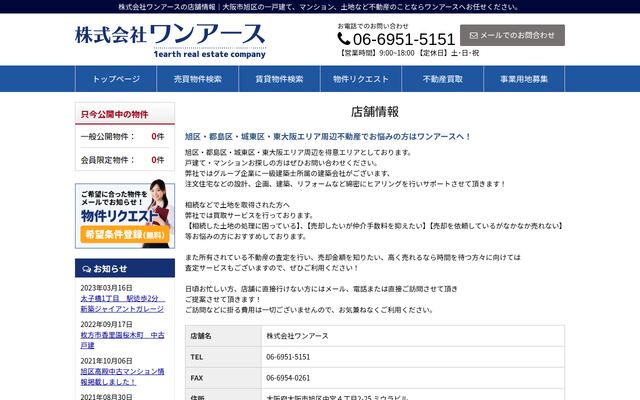Image resolution: width=640 pixels, height=400 pixels.
Task: Click the date 2021年10月06日 in news
Action: coord(106,361)
